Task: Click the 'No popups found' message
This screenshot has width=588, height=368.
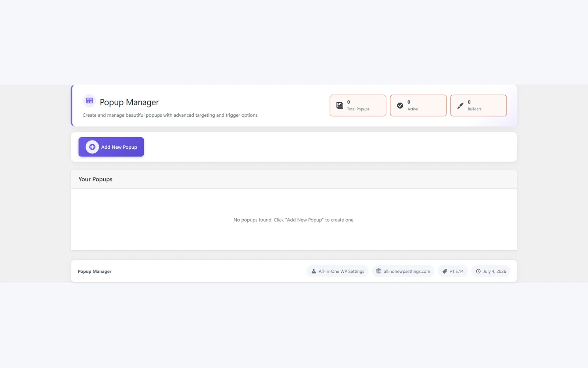Action: click(x=294, y=220)
